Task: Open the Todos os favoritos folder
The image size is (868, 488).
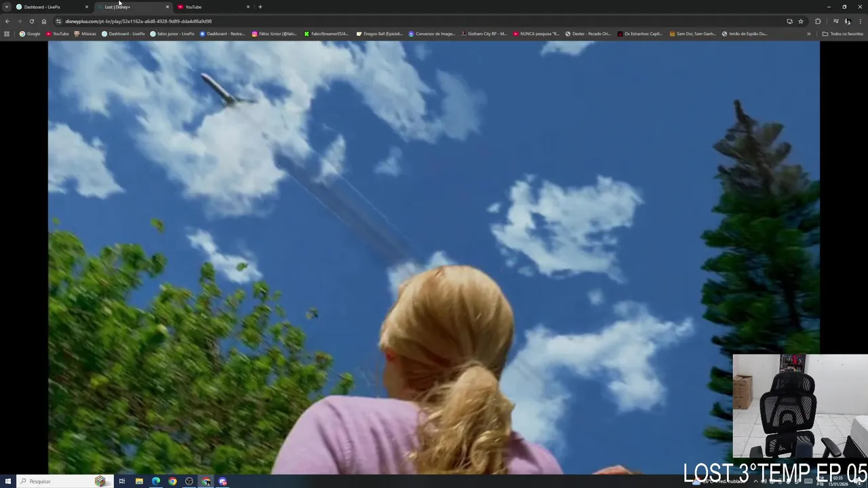Action: click(843, 33)
